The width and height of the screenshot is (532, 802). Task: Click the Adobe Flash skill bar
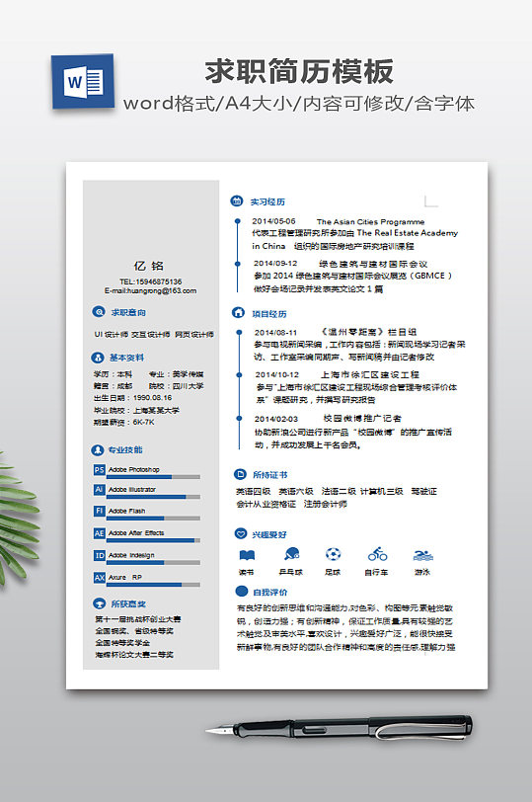(x=153, y=519)
